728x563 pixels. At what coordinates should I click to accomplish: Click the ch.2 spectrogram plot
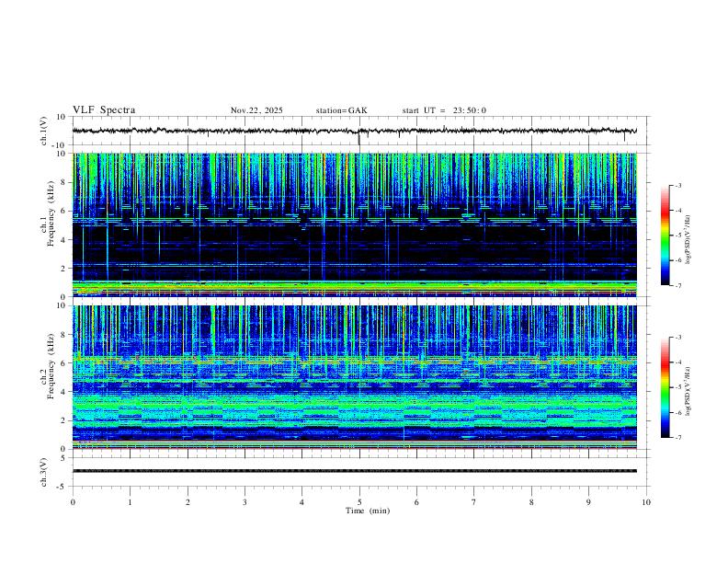354,377
